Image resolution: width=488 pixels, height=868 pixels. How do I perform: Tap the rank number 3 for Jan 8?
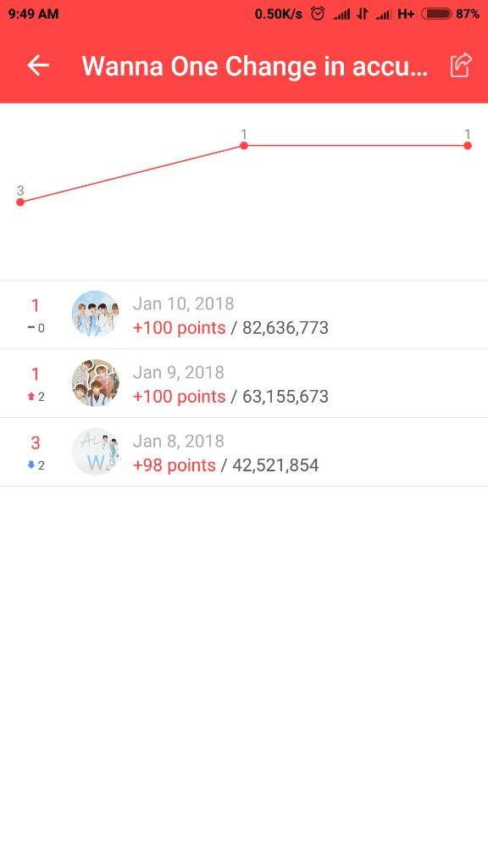click(x=36, y=442)
